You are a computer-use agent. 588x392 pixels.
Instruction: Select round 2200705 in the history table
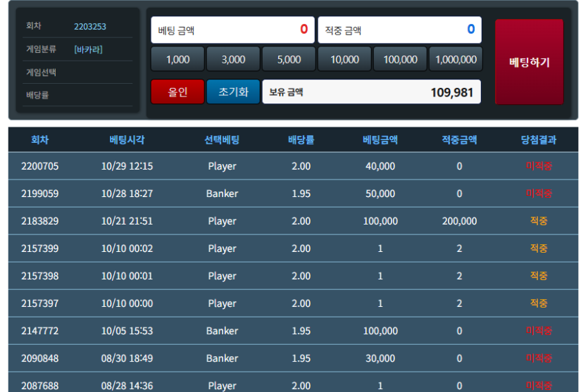[x=39, y=166]
